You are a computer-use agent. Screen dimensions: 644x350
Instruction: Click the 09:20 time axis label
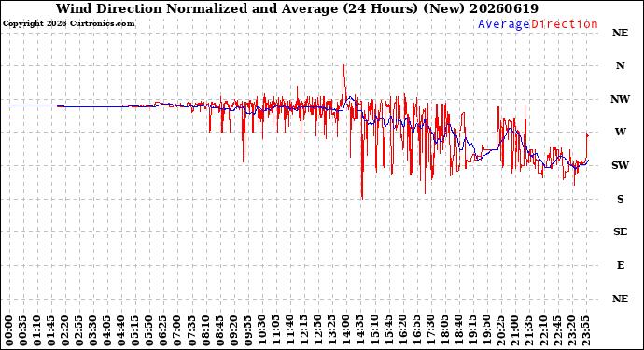pyautogui.click(x=233, y=331)
